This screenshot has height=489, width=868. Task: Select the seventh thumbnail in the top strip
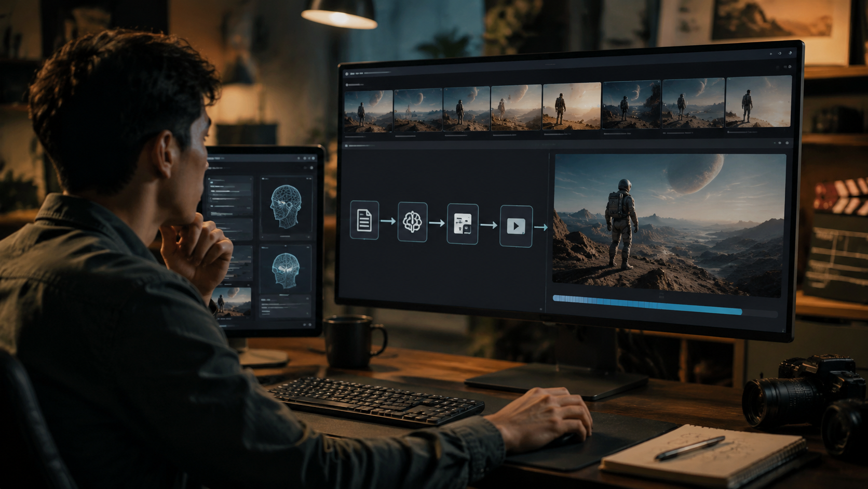[x=694, y=103]
